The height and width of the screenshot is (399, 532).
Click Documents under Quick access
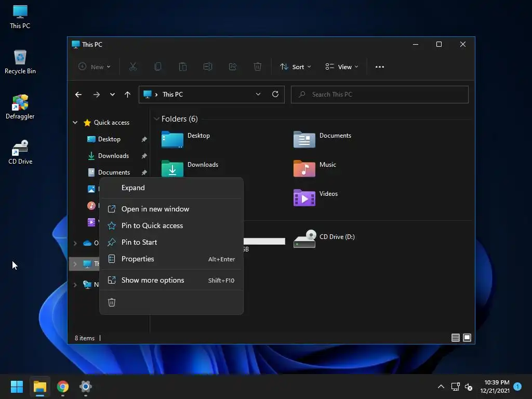tap(114, 172)
